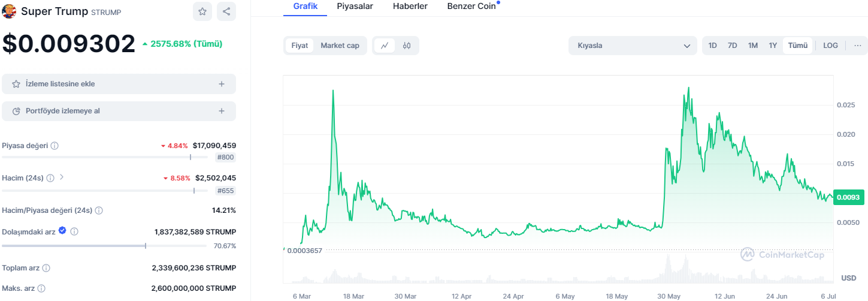Click the STRUMP ticker symbol
This screenshot has height=301, width=868.
pyautogui.click(x=107, y=12)
